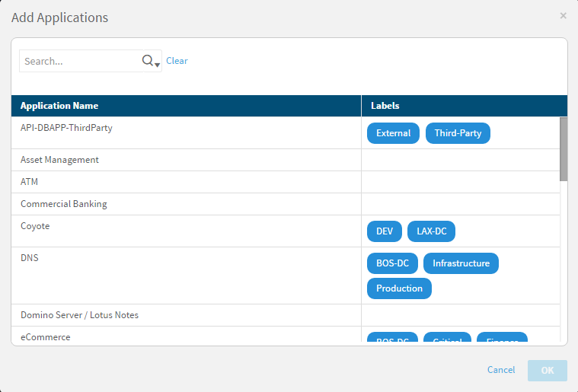Pick the Coyote application row
Viewport: 578px width, 392px height.
35,226
